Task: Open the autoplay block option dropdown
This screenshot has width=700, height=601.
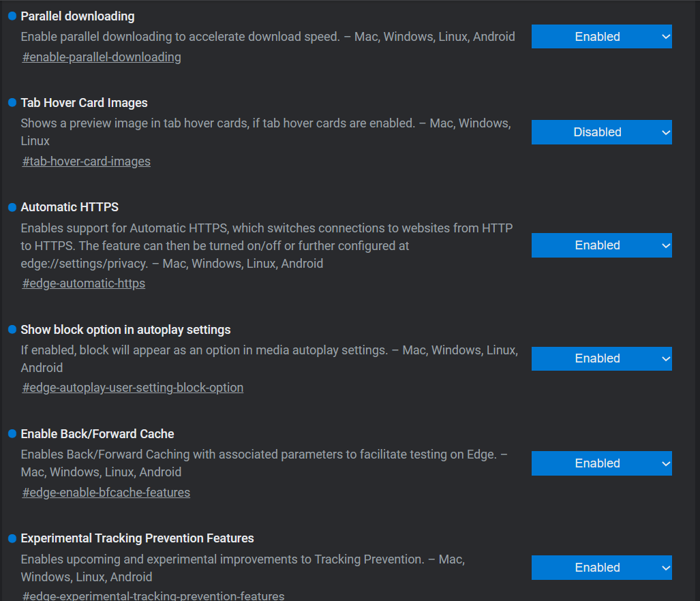Action: [x=601, y=358]
